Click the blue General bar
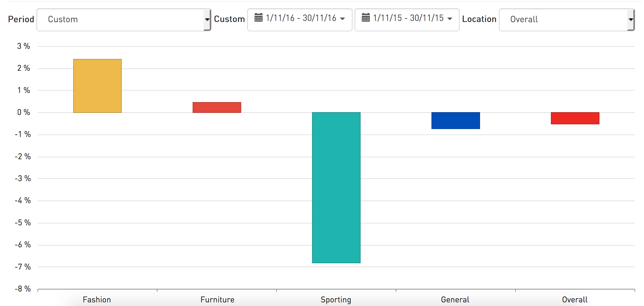 pos(455,120)
